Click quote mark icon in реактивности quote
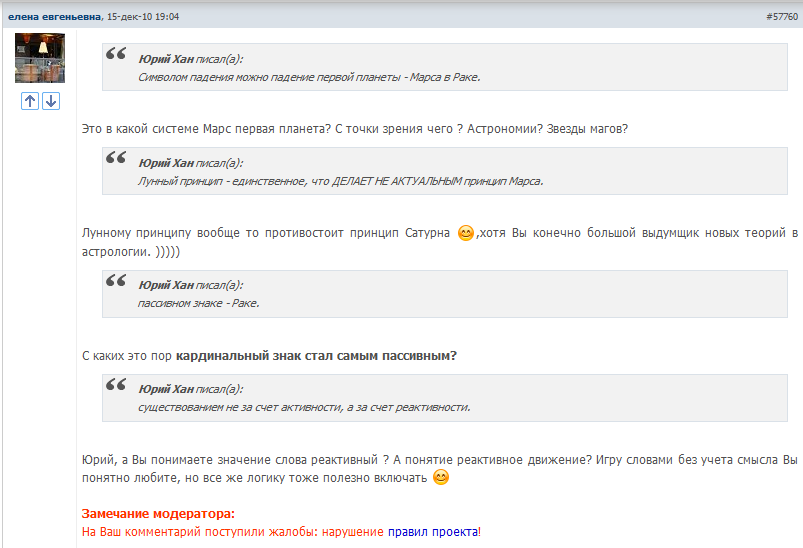Image resolution: width=803 pixels, height=548 pixels. tap(116, 386)
